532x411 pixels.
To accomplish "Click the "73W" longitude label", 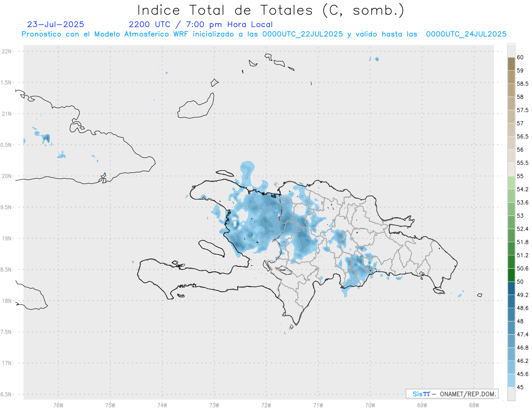I will (214, 405).
